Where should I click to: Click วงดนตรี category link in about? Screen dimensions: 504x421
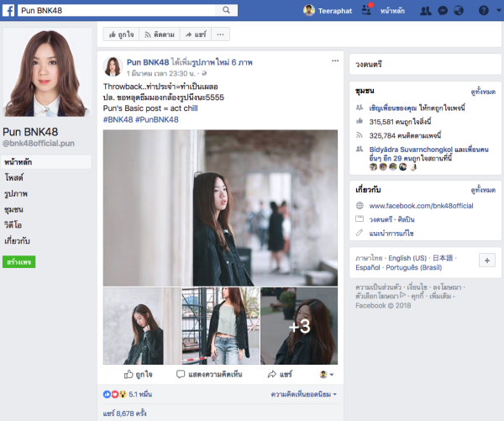381,219
